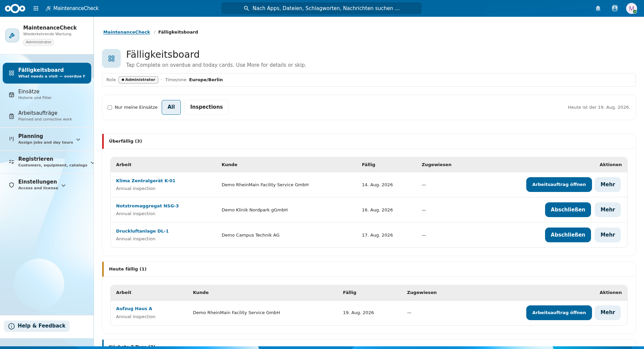644x349 pixels.
Task: Open Planning menu item
Action: (45, 139)
